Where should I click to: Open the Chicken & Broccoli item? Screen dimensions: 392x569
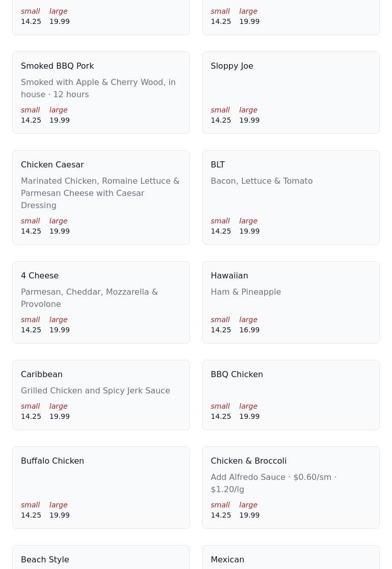coord(248,461)
